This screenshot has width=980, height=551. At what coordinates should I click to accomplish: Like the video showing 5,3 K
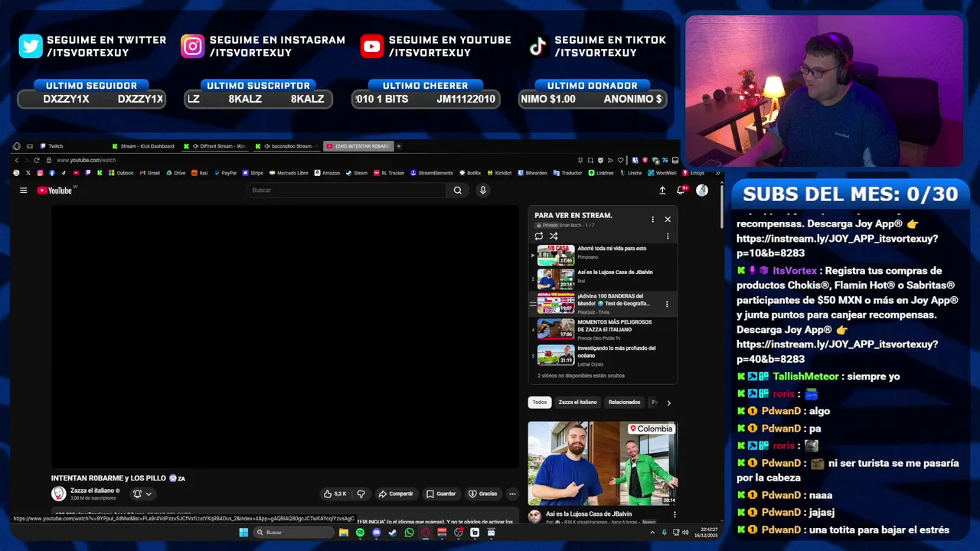click(335, 494)
